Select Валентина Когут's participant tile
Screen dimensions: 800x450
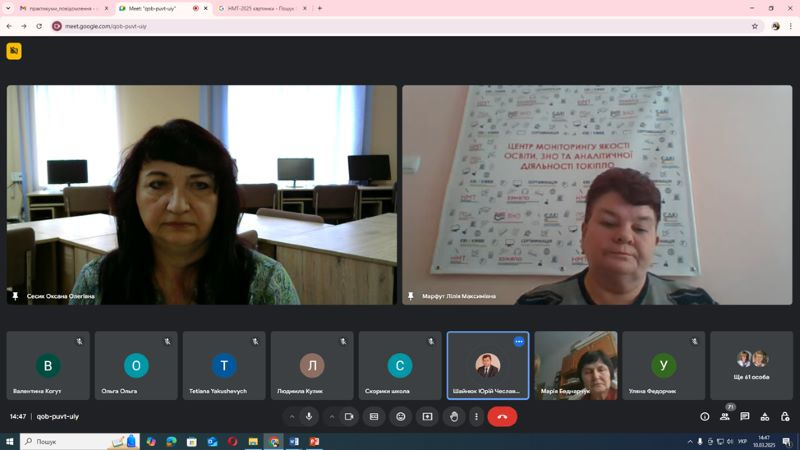pyautogui.click(x=48, y=365)
